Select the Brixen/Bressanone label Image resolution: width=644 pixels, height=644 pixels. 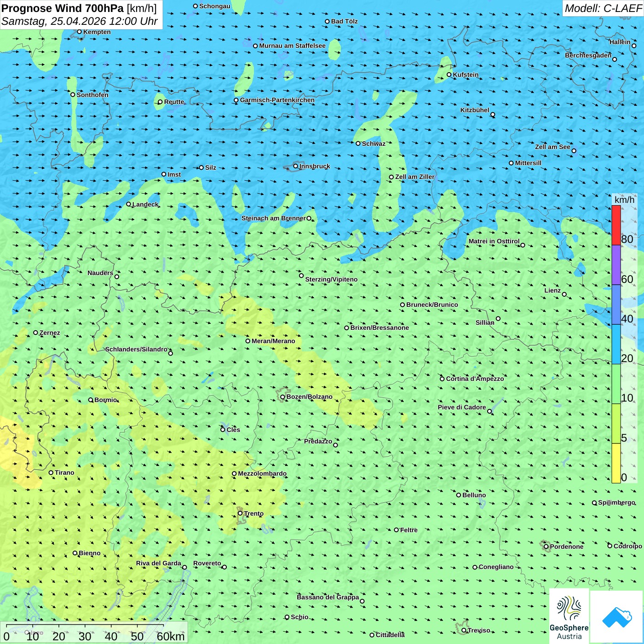pyautogui.click(x=379, y=328)
